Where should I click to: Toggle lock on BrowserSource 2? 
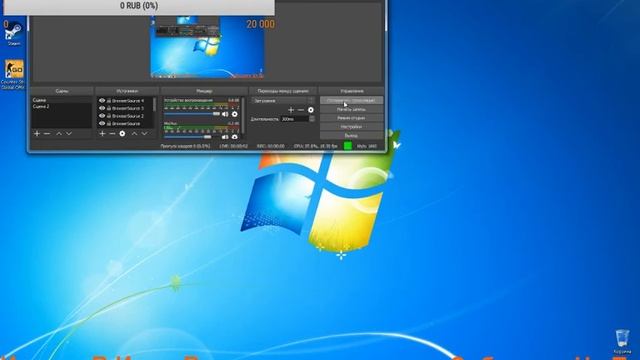[x=109, y=116]
